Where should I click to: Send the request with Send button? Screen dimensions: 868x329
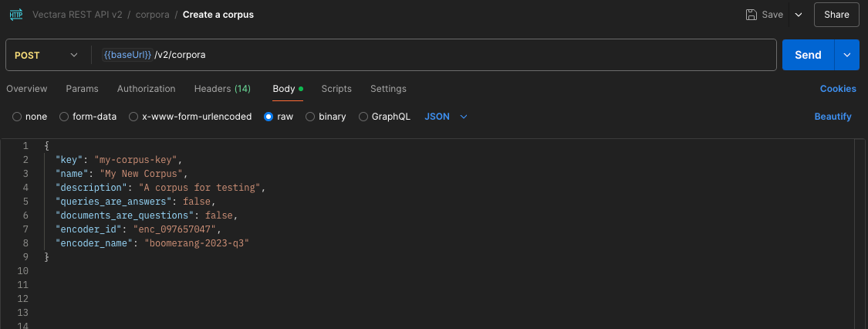(807, 55)
